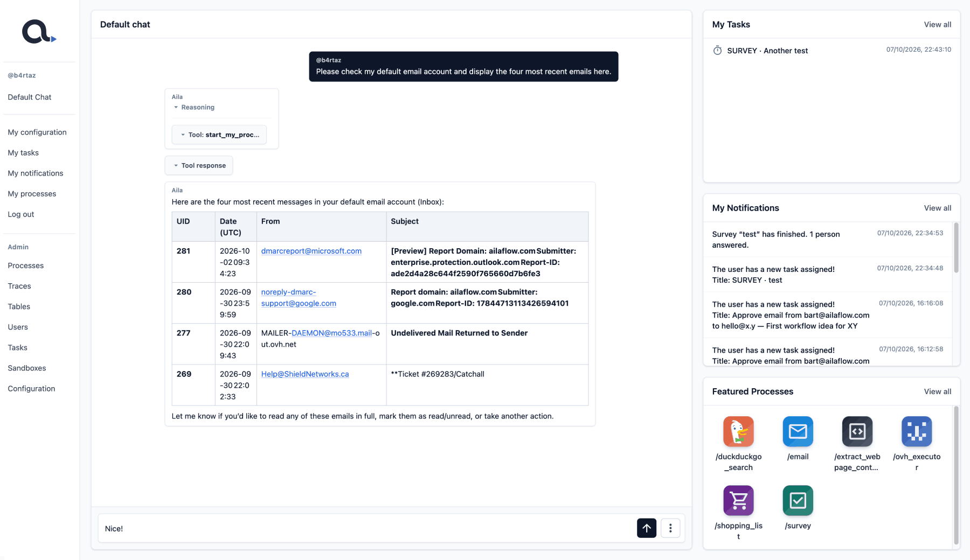Open the /duckduckgo_search process icon
Viewport: 970px width, 560px height.
click(x=738, y=431)
